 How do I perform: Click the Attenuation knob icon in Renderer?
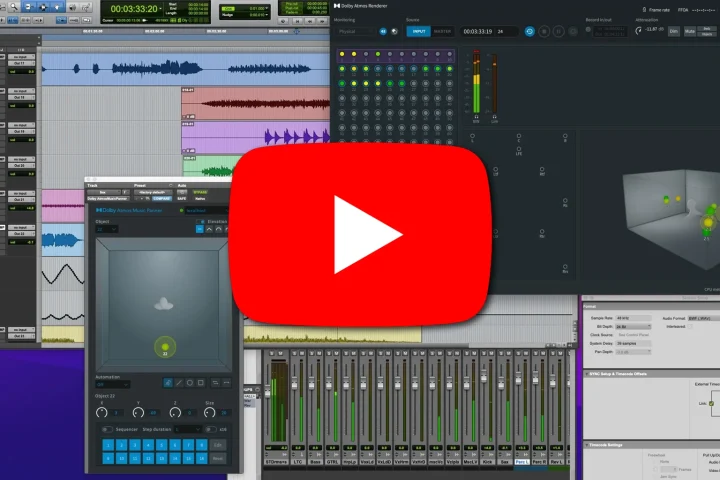[638, 31]
